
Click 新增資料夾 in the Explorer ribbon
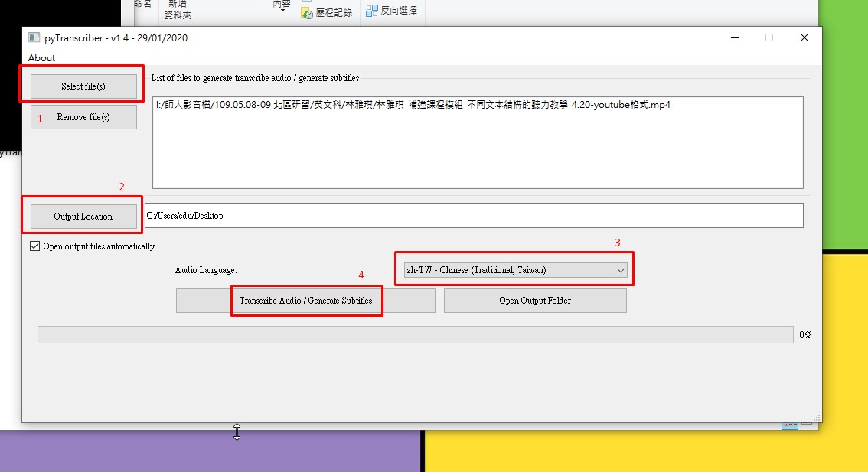click(178, 10)
